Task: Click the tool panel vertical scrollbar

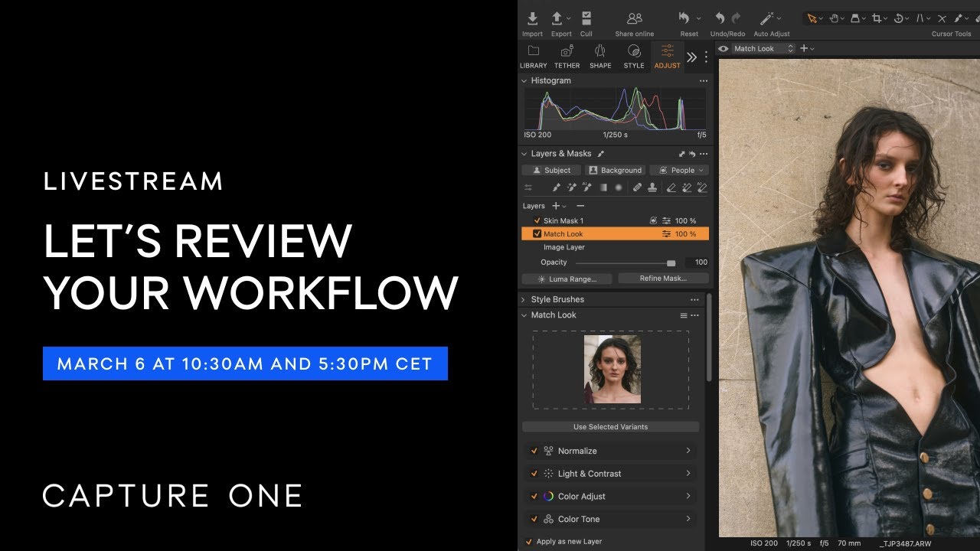Action: click(x=708, y=337)
